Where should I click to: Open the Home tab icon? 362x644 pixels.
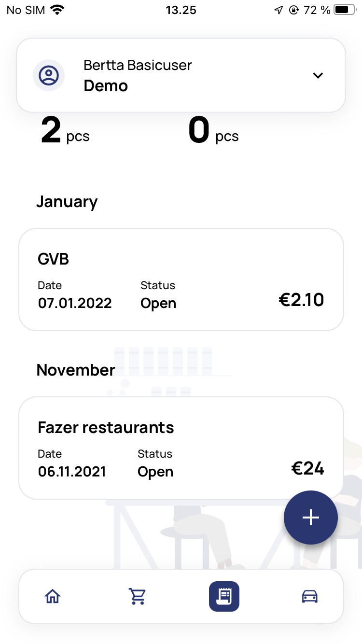[53, 597]
